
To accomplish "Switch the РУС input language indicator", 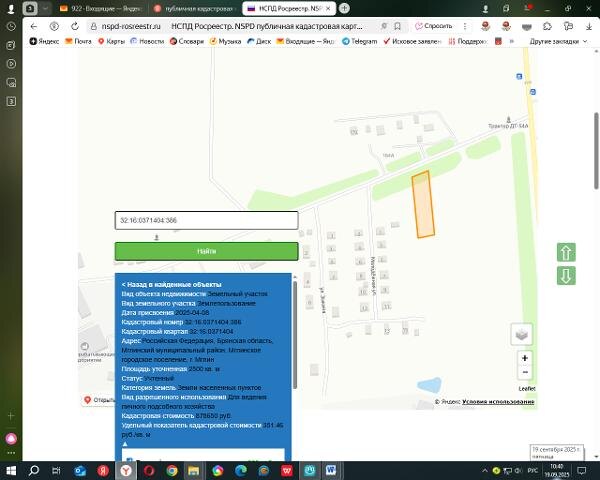I will click(x=532, y=470).
